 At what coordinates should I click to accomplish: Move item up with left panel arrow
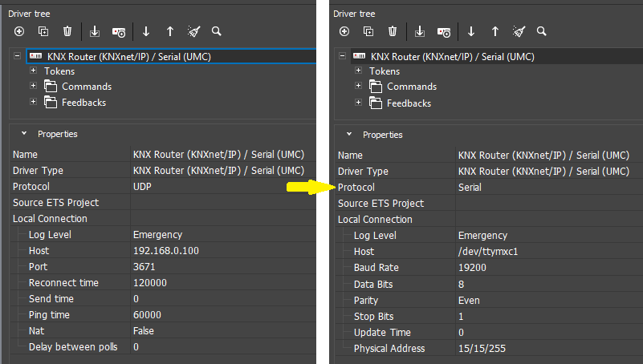pos(169,31)
